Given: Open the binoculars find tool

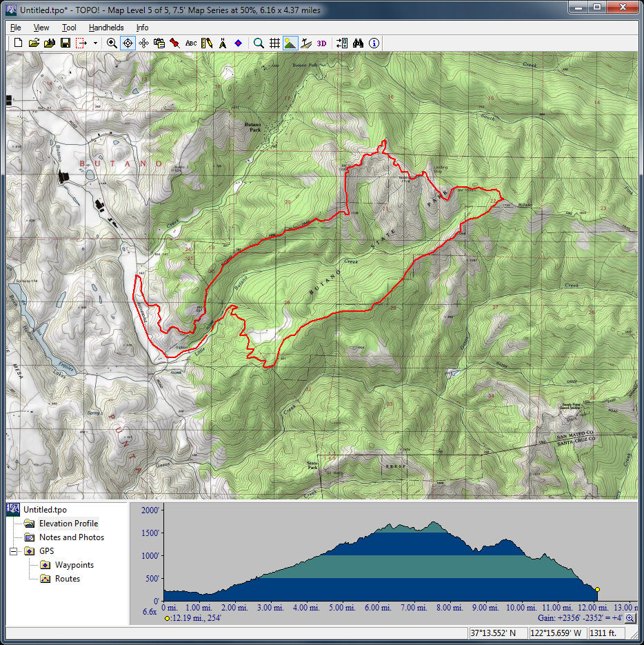Looking at the screenshot, I should 358,43.
